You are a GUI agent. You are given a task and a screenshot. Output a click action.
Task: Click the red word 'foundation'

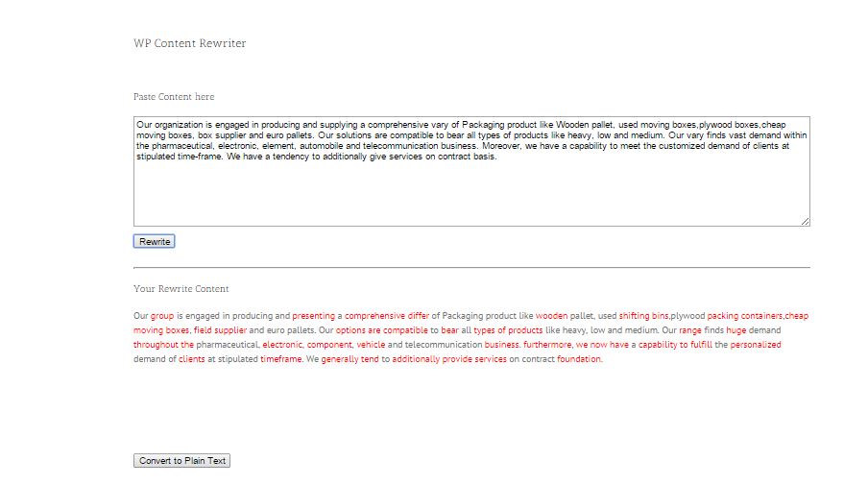pos(579,359)
